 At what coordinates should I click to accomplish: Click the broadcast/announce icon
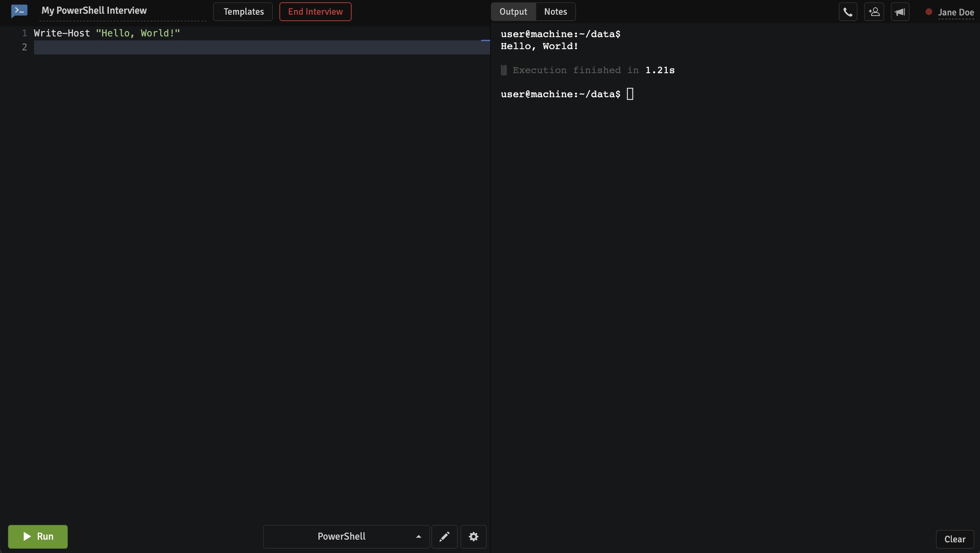[900, 12]
